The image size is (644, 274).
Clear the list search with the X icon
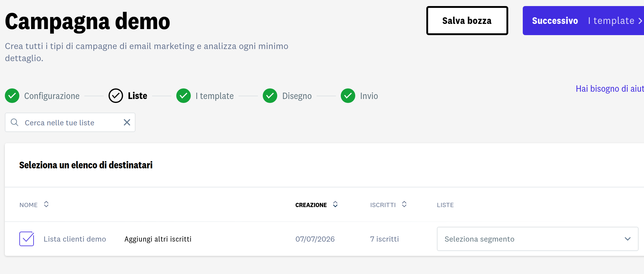click(x=127, y=122)
